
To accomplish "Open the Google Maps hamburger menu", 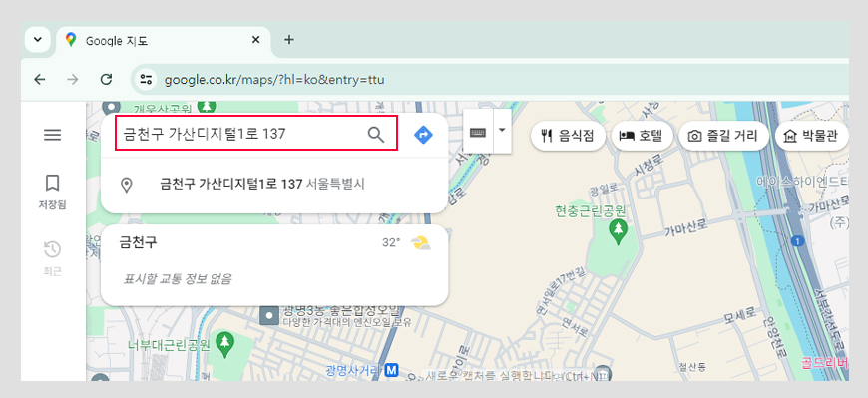I will tap(52, 135).
